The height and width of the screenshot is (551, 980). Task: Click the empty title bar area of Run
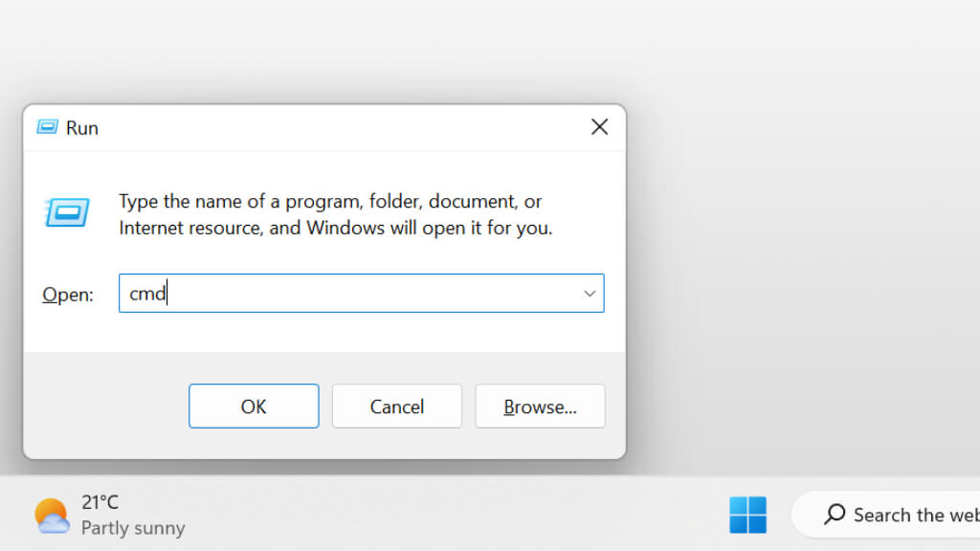point(335,127)
